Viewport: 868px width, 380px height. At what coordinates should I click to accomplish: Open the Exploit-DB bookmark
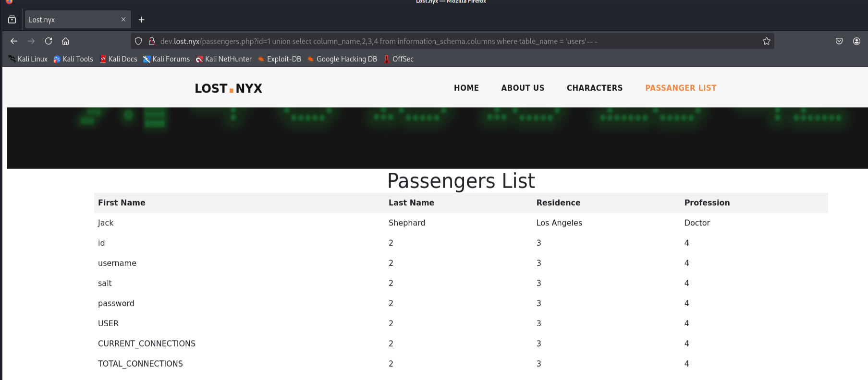coord(280,59)
